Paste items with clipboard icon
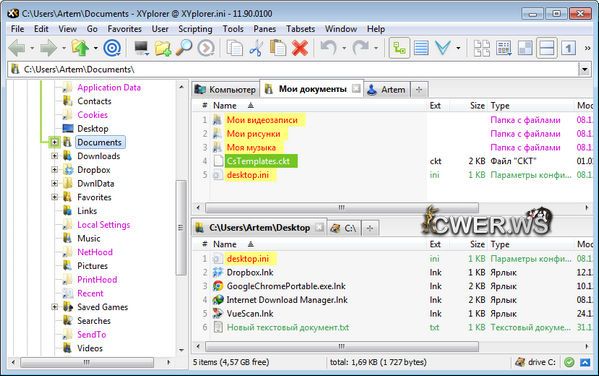 point(278,48)
